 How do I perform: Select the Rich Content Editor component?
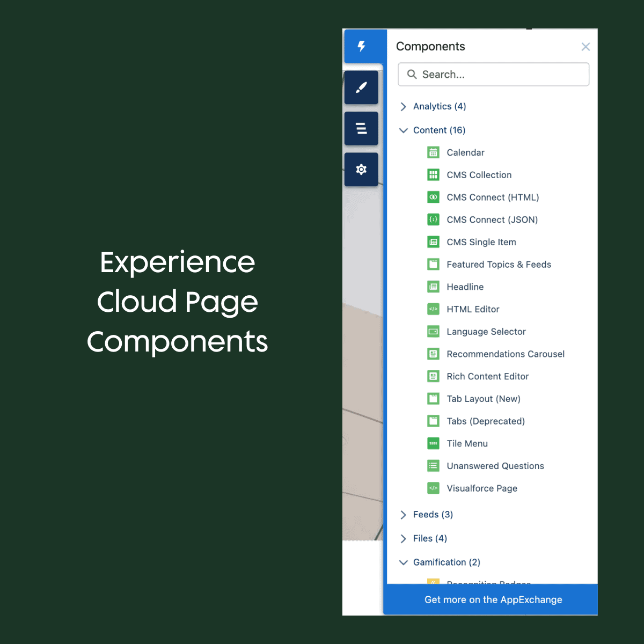pos(487,376)
